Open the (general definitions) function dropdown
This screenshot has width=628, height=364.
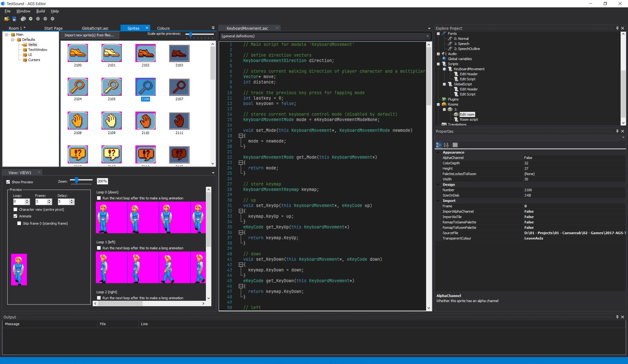pyautogui.click(x=325, y=36)
